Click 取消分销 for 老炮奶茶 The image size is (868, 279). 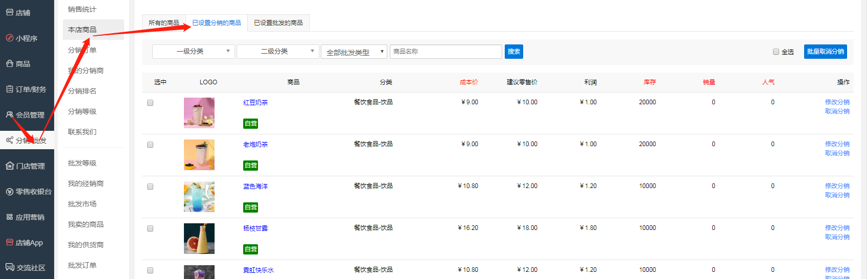(x=837, y=153)
